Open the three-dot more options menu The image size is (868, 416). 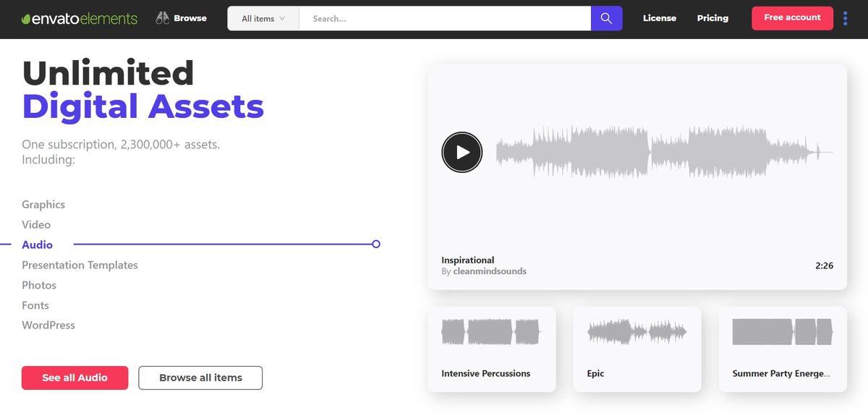(845, 18)
